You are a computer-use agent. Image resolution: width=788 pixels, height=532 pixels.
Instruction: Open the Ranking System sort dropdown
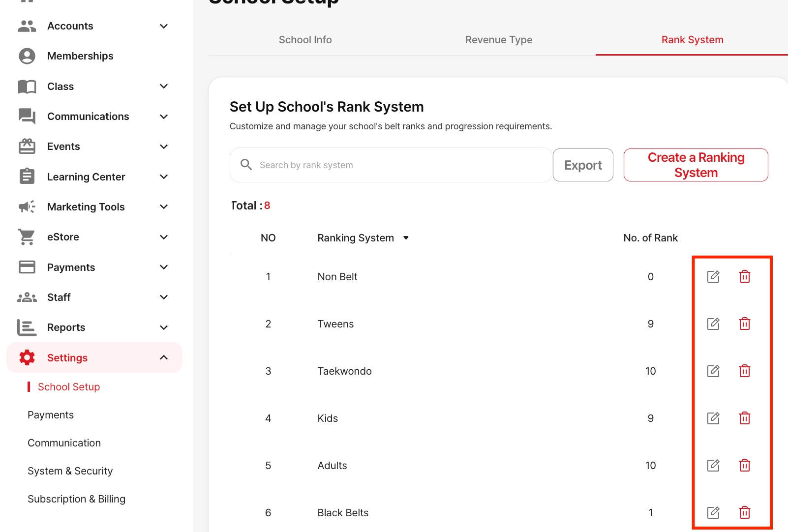point(406,237)
